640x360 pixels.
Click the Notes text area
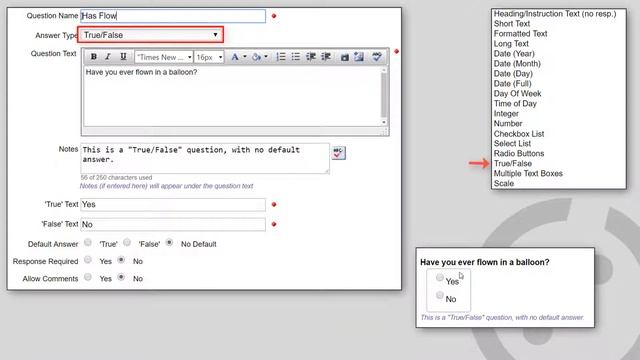[x=205, y=158]
